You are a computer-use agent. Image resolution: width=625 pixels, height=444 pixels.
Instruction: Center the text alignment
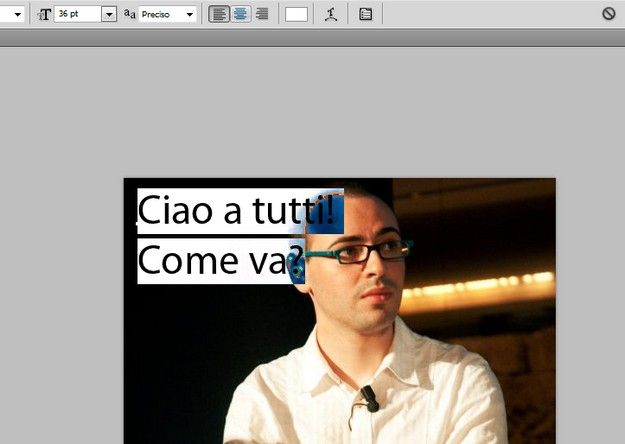pyautogui.click(x=240, y=14)
